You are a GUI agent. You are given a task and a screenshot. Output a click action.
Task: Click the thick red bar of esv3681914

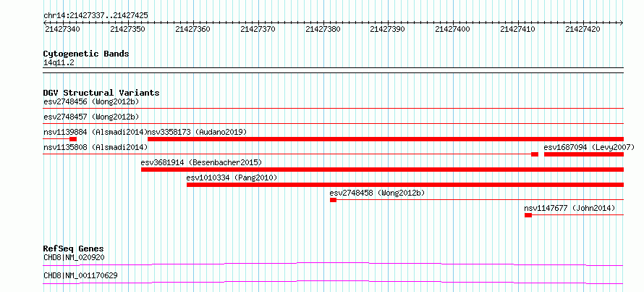tap(382, 170)
